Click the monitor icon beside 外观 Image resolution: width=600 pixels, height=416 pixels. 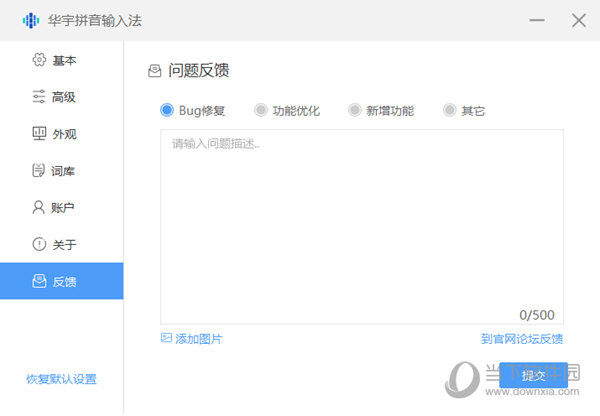point(39,133)
